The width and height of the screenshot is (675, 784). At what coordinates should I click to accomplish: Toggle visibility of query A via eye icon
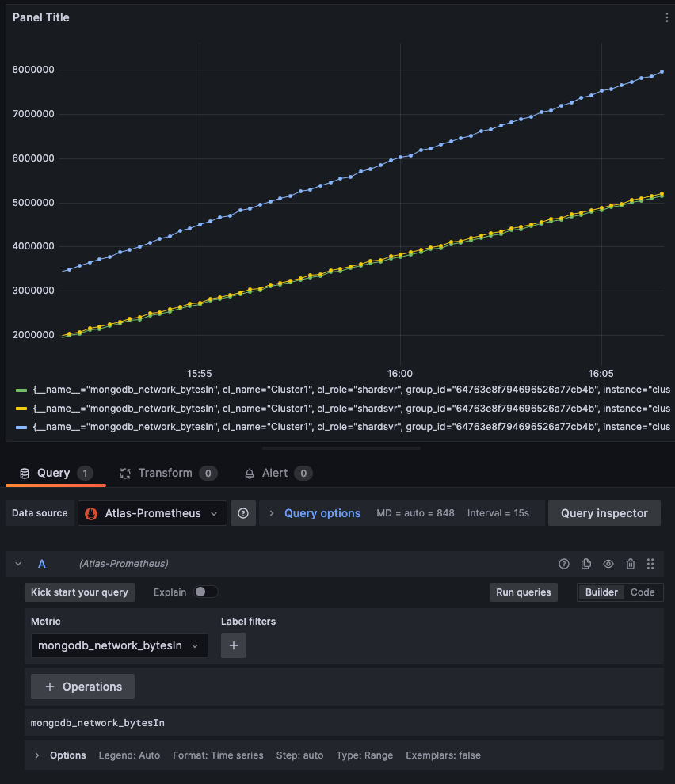[x=608, y=564]
